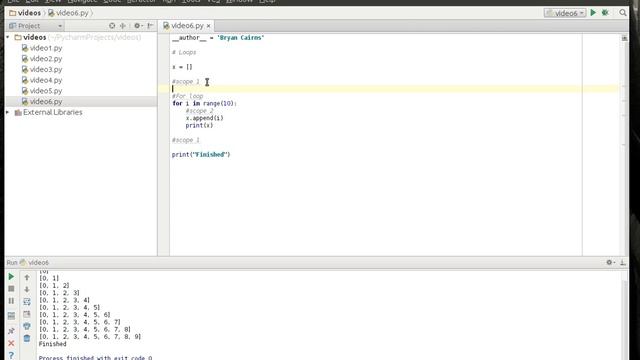Click the videos folder breadcrumb
The image size is (640, 360).
(25, 13)
